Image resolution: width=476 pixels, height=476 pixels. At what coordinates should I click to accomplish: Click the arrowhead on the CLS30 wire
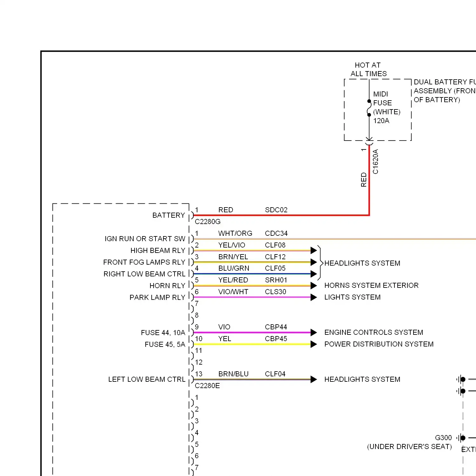click(x=314, y=297)
